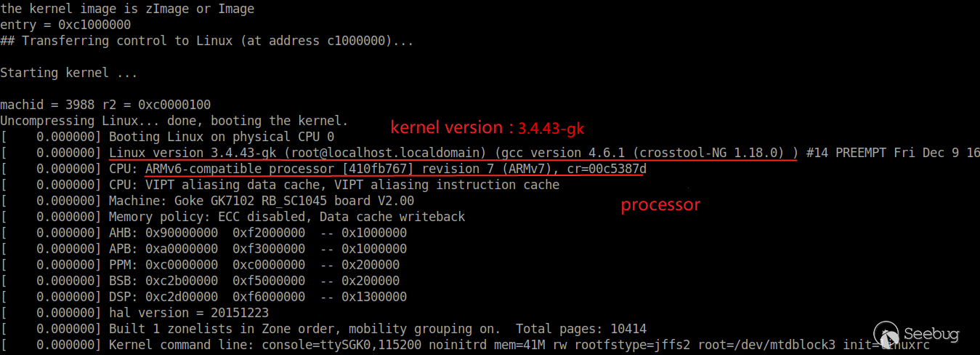Click the Seebug watermark text
This screenshot has height=355, width=980.
coord(931,335)
